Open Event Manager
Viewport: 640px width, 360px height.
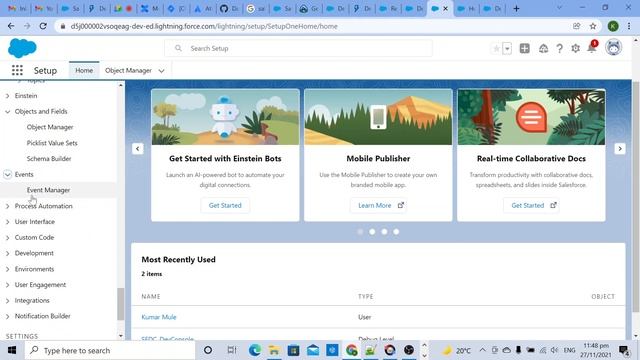point(48,190)
